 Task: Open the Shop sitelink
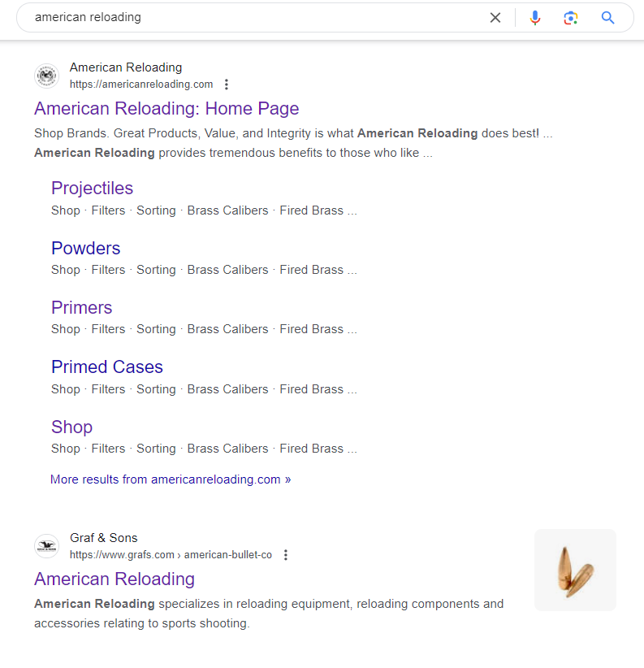(x=72, y=427)
